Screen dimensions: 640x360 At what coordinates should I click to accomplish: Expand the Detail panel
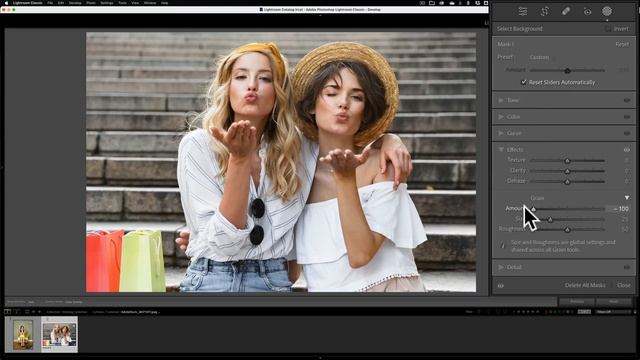click(x=501, y=267)
